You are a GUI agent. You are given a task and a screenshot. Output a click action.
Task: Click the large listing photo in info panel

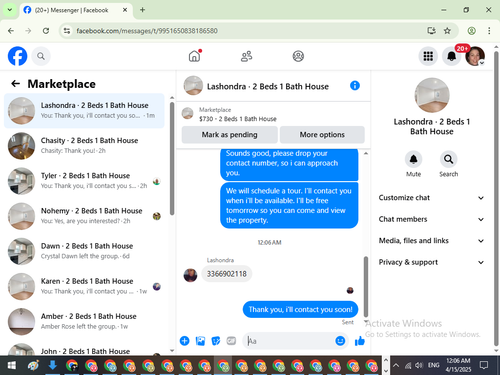click(432, 95)
